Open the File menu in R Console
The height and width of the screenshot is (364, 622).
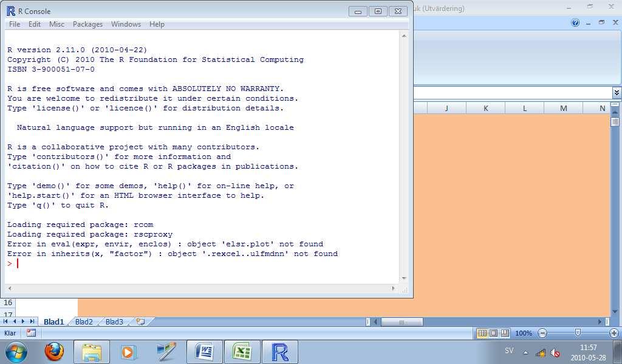pyautogui.click(x=15, y=24)
